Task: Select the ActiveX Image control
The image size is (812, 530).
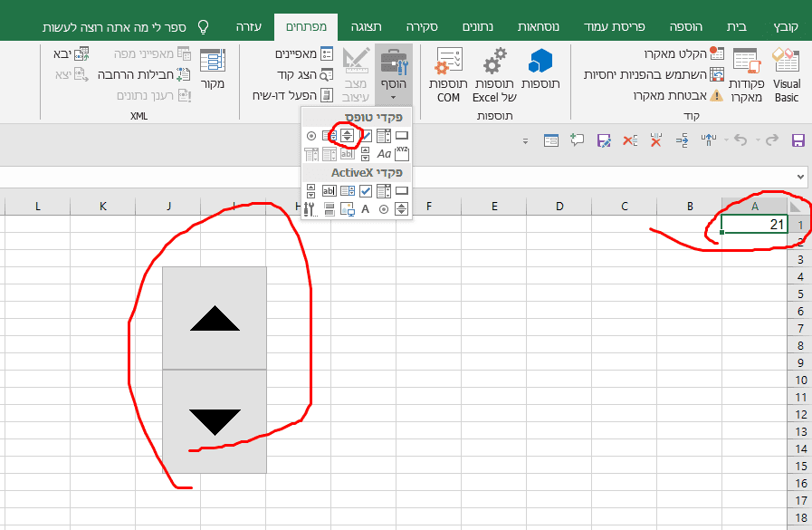Action: coord(348,208)
